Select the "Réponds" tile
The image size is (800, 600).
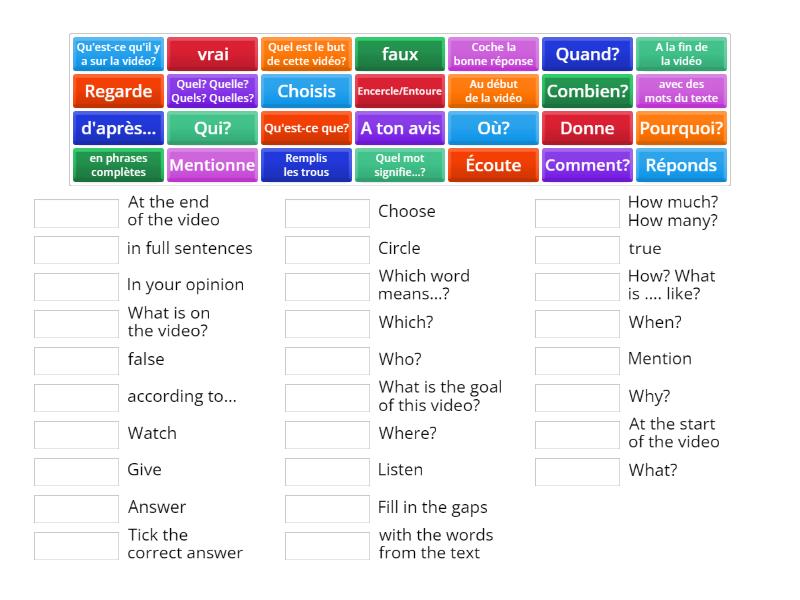tap(682, 165)
